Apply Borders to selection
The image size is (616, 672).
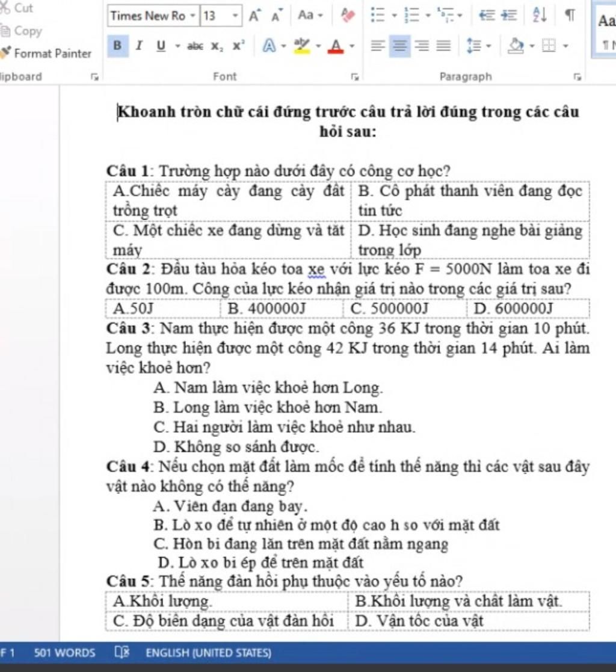(x=549, y=46)
